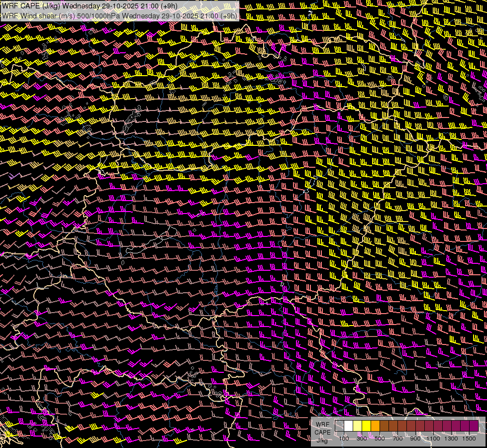This screenshot has width=487, height=448.
Task: Click the white swatch in CAPE legend
Action: pos(348,426)
